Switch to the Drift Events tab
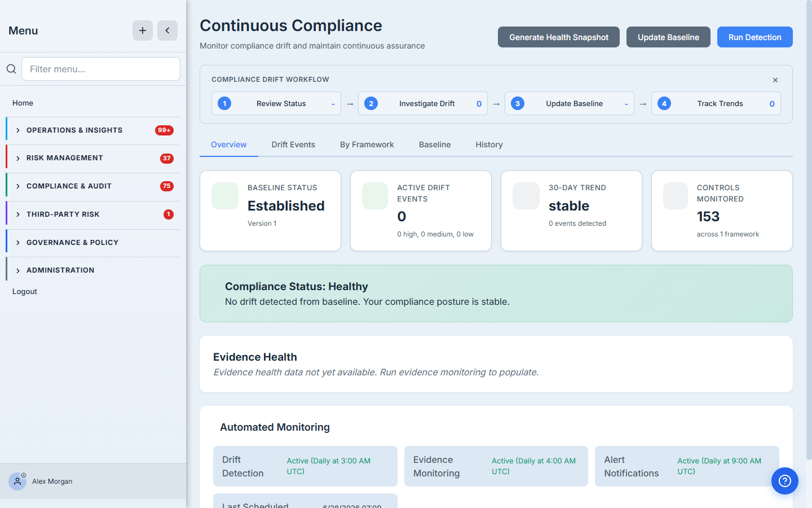This screenshot has height=508, width=812. [293, 144]
